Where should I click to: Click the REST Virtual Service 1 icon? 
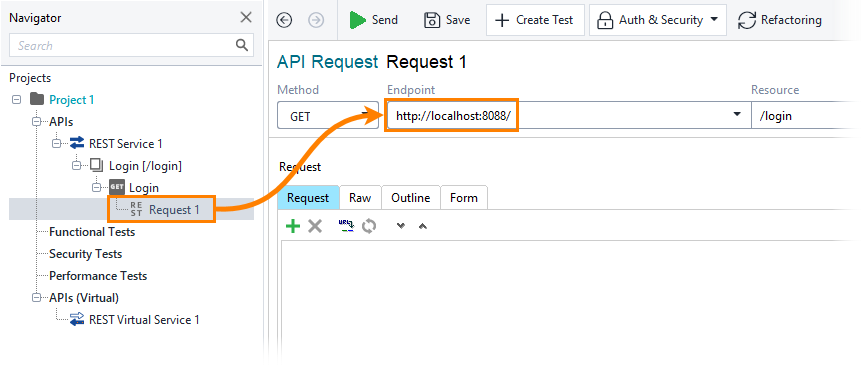point(77,319)
